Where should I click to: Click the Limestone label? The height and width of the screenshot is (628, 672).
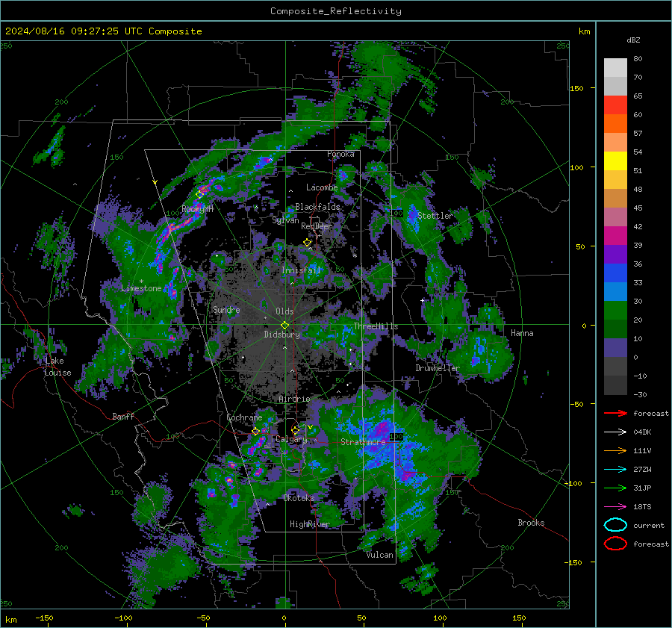point(141,288)
